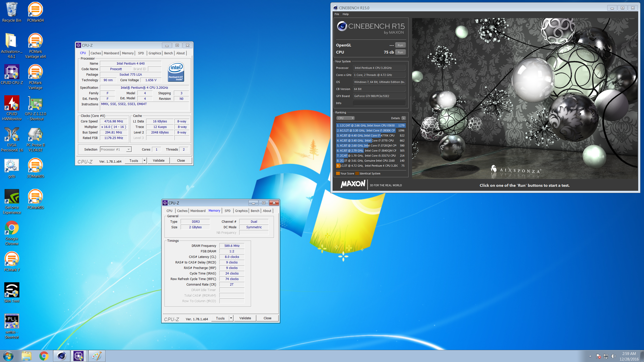Open the Google Chrome desktop shortcut
Screen dimensions: 644x362
click(x=12, y=233)
